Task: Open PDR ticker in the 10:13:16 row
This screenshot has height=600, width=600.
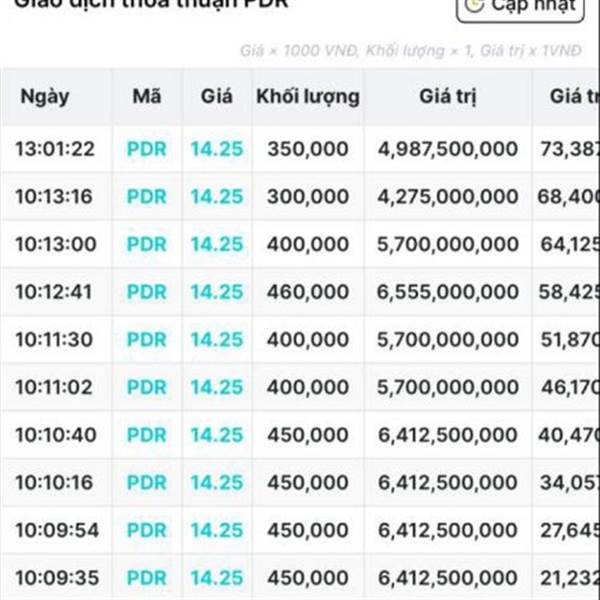Action: [x=147, y=197]
